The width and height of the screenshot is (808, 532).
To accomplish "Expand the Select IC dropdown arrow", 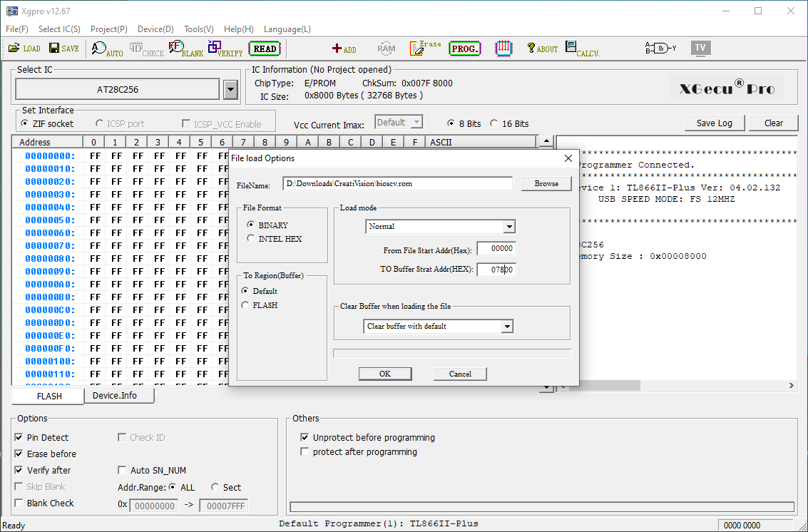I will (x=230, y=90).
